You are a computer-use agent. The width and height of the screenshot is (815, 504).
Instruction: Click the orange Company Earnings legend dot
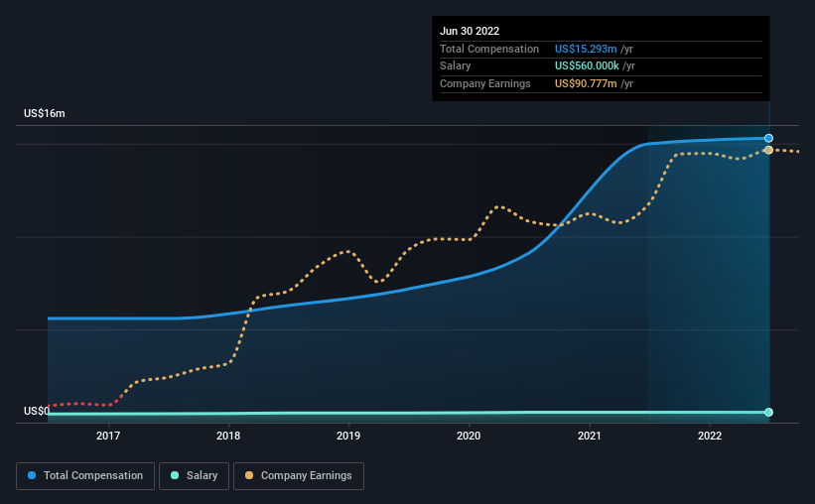tap(249, 475)
